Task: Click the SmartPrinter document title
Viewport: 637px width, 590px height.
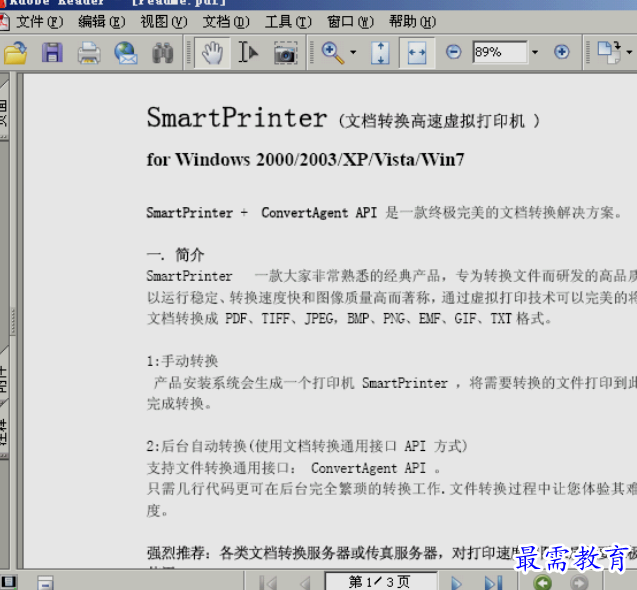Action: point(237,118)
